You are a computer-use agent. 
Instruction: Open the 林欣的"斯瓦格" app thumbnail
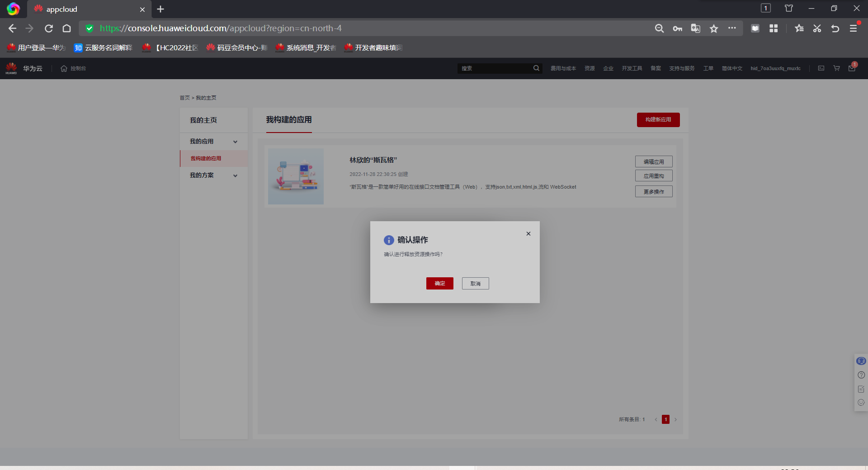point(296,176)
